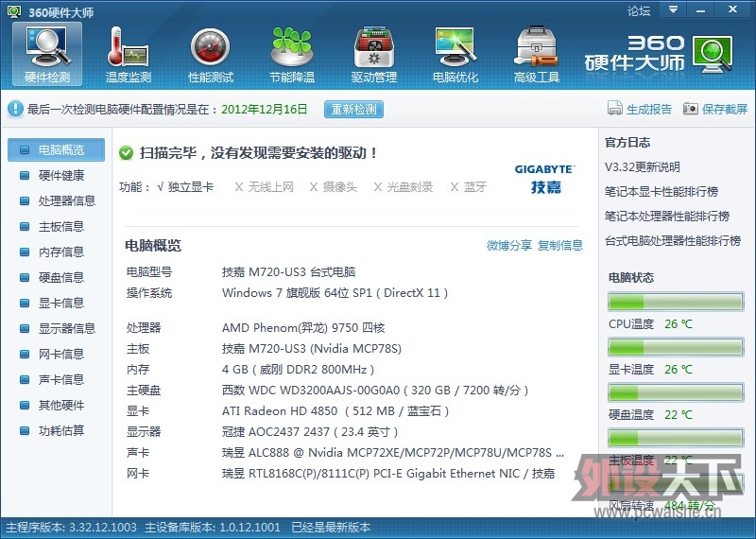The width and height of the screenshot is (756, 539).
Task: Click the blue exclamation info icon
Action: tap(15, 109)
